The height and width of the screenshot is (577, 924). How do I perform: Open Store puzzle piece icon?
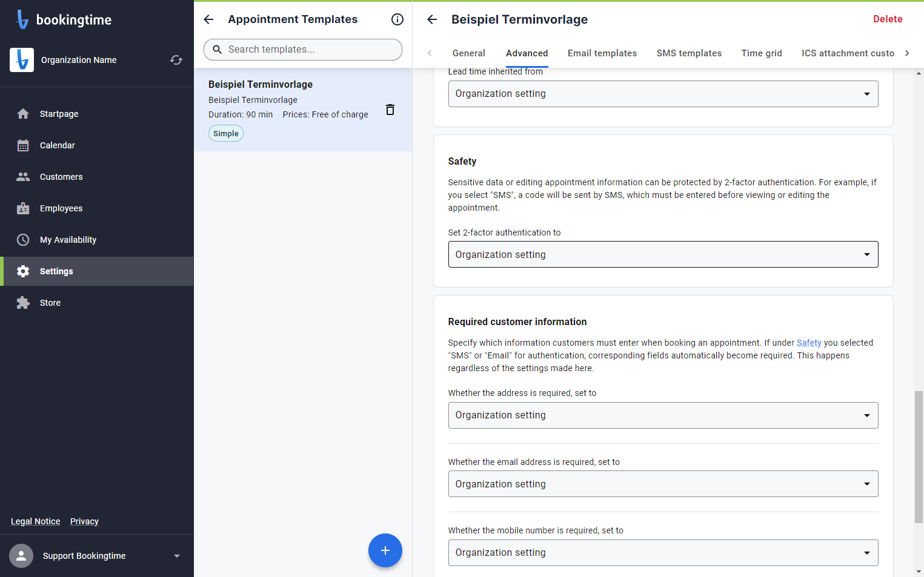23,303
